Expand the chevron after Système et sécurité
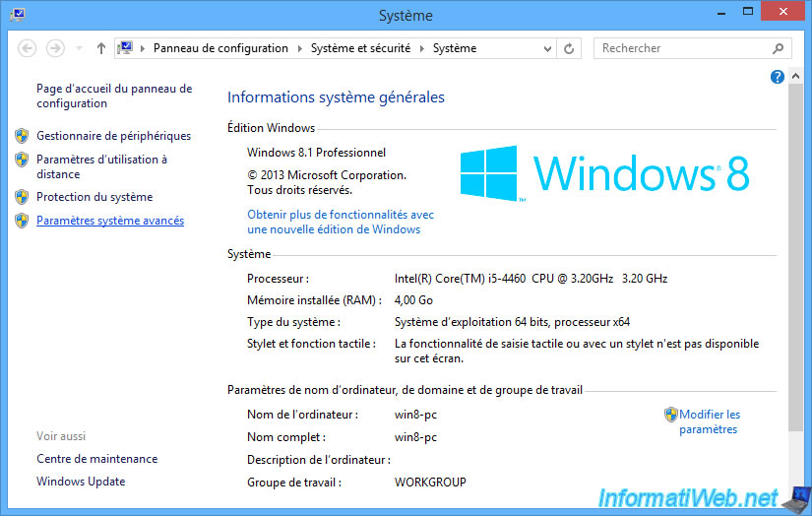 point(421,48)
